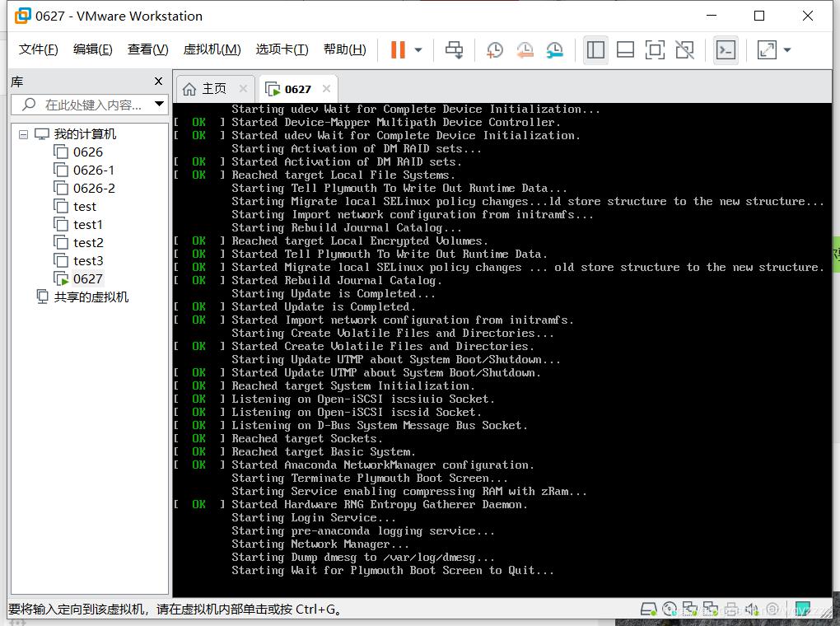The height and width of the screenshot is (626, 840).
Task: Open the 虚拟机(M) menu
Action: pyautogui.click(x=212, y=49)
